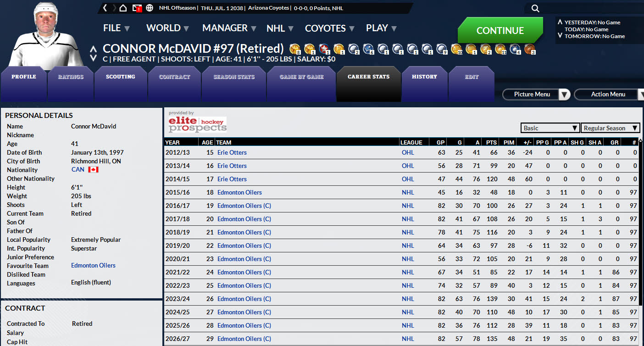Click the first gold star award badge
Viewport: 644px width, 346px height.
point(295,49)
